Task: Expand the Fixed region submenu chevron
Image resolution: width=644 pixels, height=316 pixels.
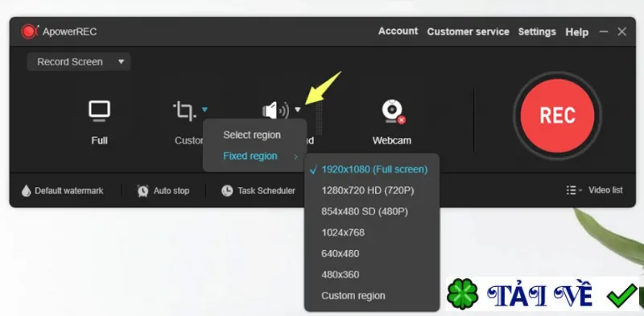Action: 295,156
